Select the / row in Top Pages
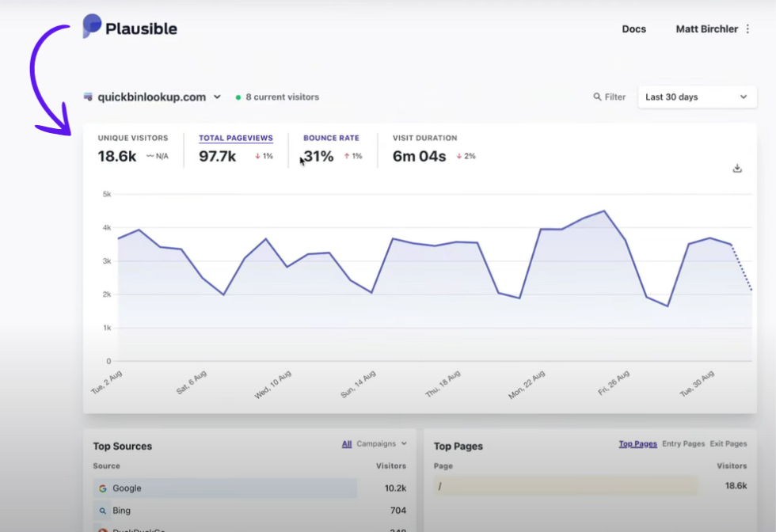This screenshot has width=776, height=532. click(565, 488)
